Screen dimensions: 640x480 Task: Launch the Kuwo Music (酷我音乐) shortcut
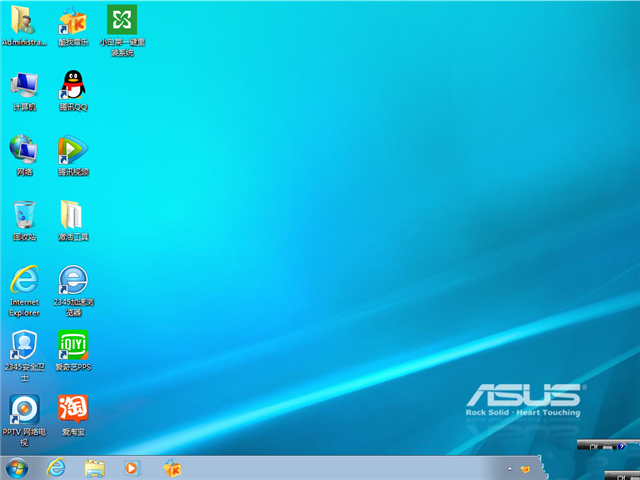pyautogui.click(x=72, y=20)
